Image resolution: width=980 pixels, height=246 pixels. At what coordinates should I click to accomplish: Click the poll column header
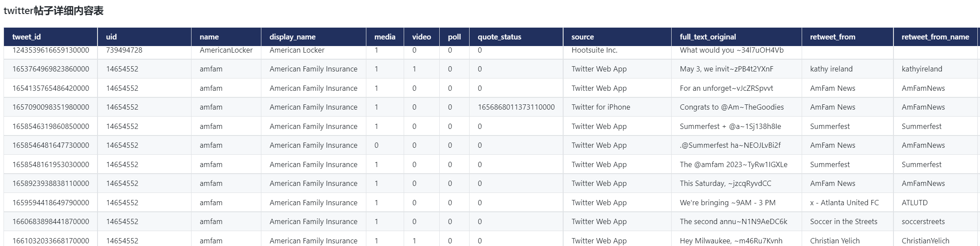[454, 37]
